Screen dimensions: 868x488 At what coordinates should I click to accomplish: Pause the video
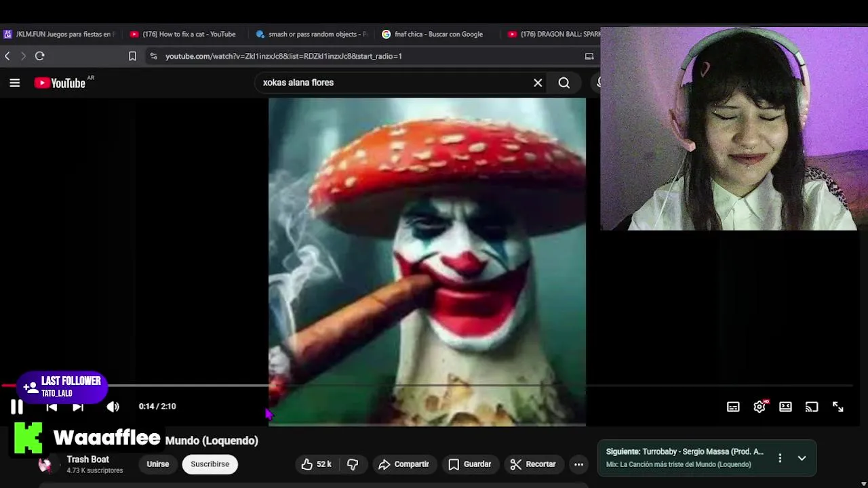point(17,407)
